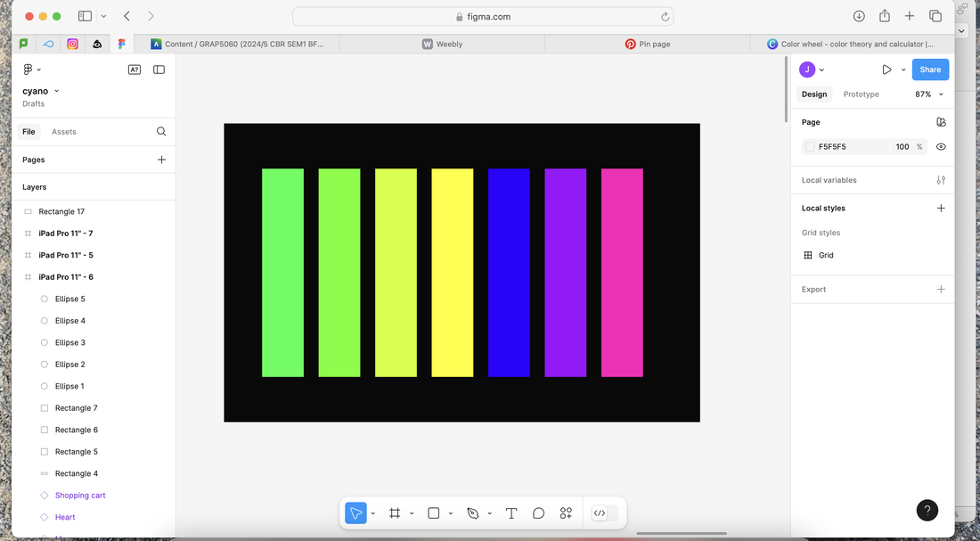
Task: Switch to the Assets tab
Action: 64,132
